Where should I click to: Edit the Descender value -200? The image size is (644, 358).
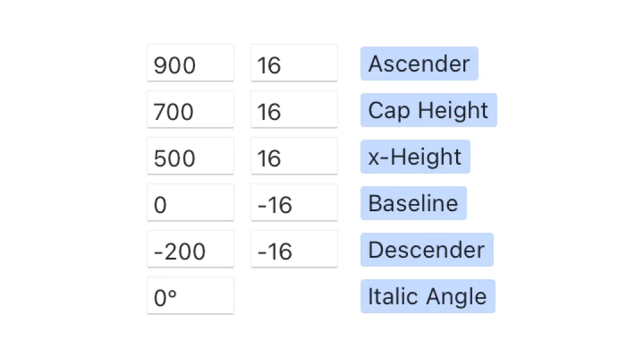(191, 249)
